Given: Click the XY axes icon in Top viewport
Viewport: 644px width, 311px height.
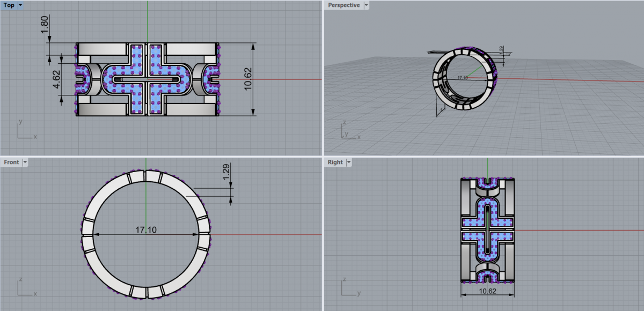Looking at the screenshot, I should pos(25,131).
